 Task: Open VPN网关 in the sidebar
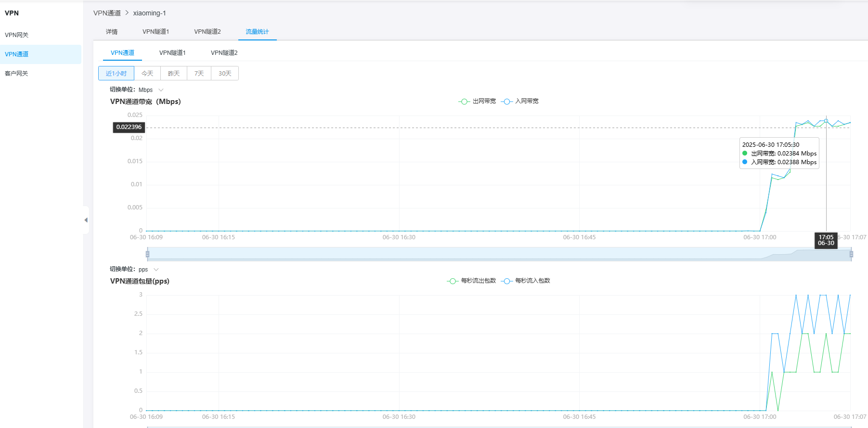coord(17,35)
